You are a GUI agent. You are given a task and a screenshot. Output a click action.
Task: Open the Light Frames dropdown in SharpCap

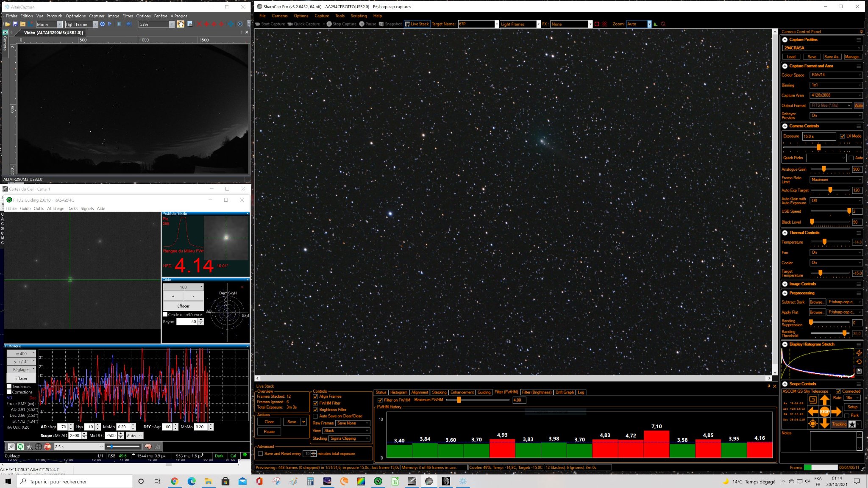[x=520, y=24]
